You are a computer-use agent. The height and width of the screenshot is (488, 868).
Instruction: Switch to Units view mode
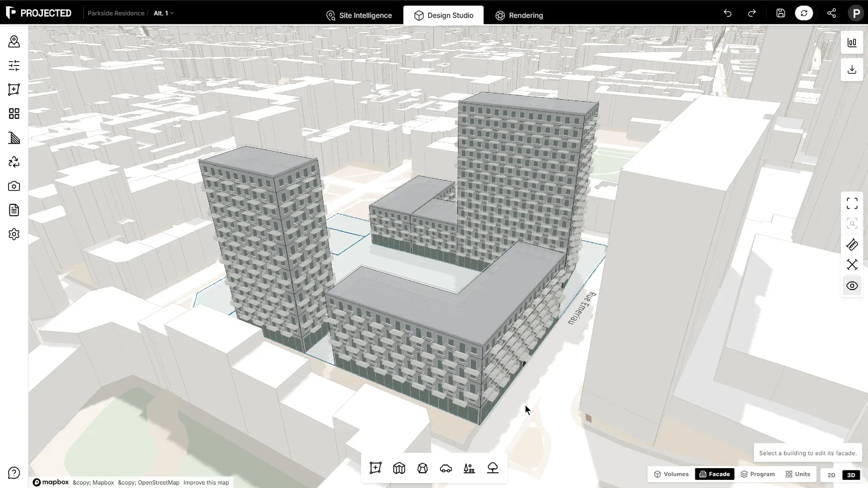[x=798, y=474]
